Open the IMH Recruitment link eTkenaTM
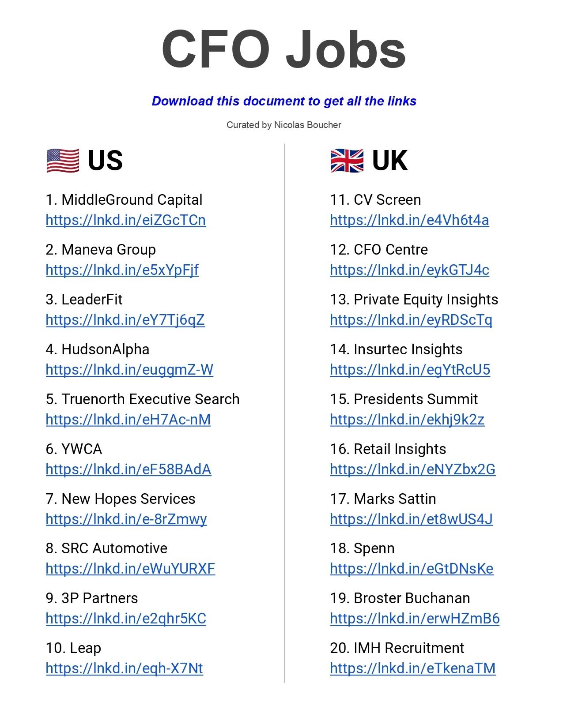The height and width of the screenshot is (728, 563). tap(413, 668)
